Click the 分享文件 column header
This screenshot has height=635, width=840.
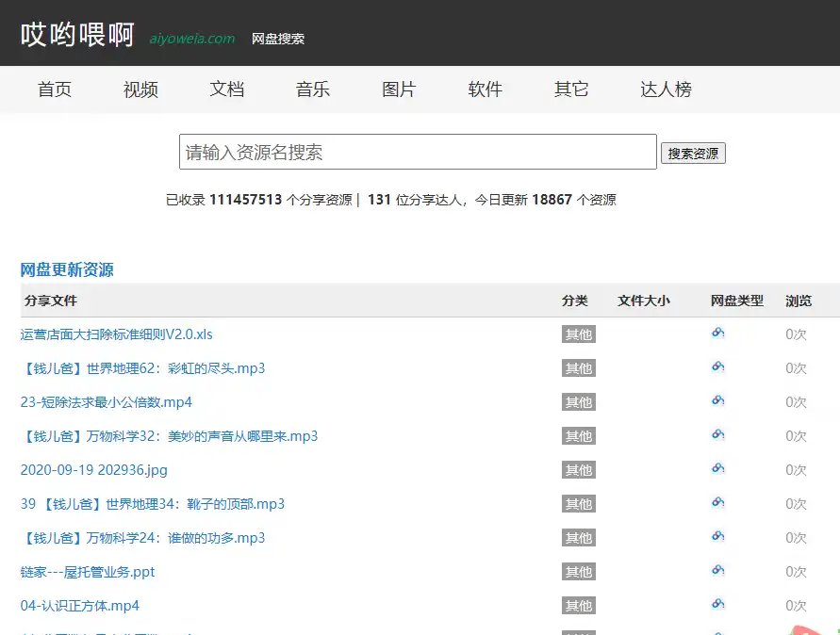(51, 301)
